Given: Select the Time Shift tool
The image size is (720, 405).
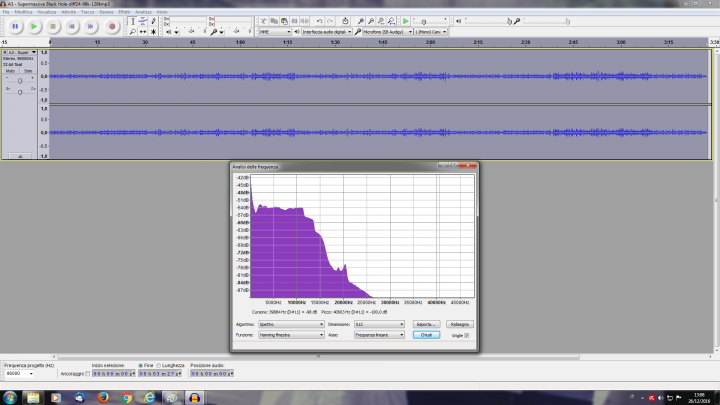Looking at the screenshot, I should click(x=143, y=32).
